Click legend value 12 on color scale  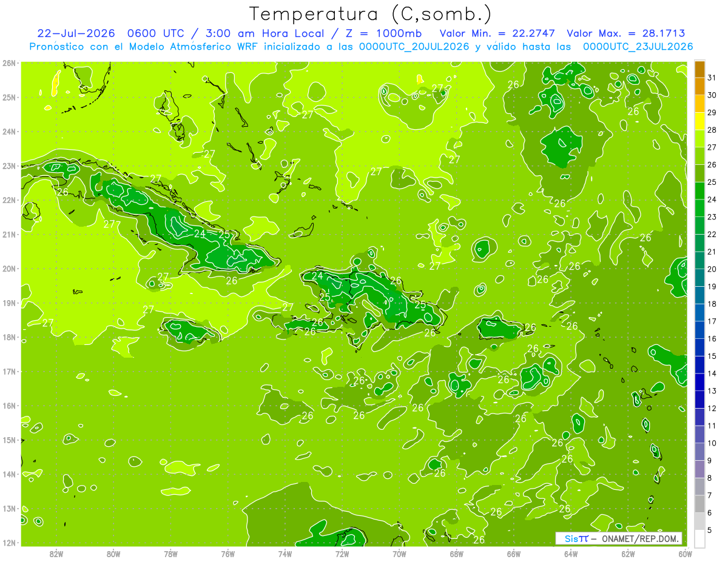[712, 408]
